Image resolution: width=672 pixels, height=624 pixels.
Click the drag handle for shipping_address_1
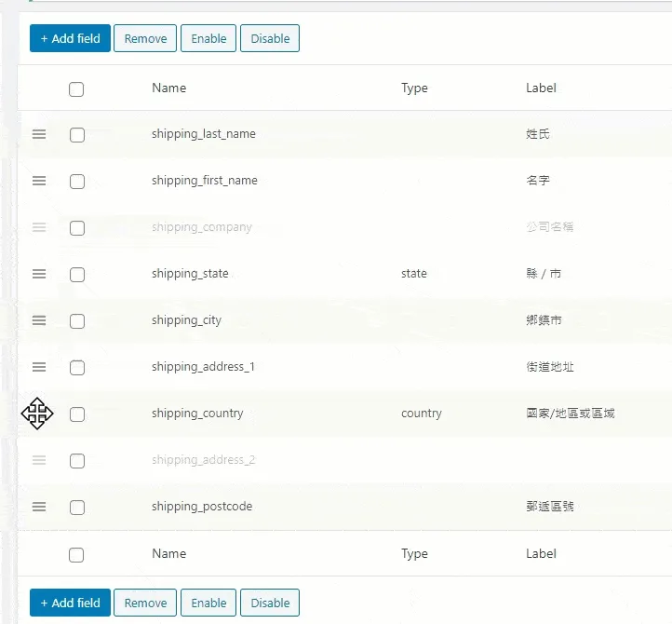pyautogui.click(x=39, y=367)
